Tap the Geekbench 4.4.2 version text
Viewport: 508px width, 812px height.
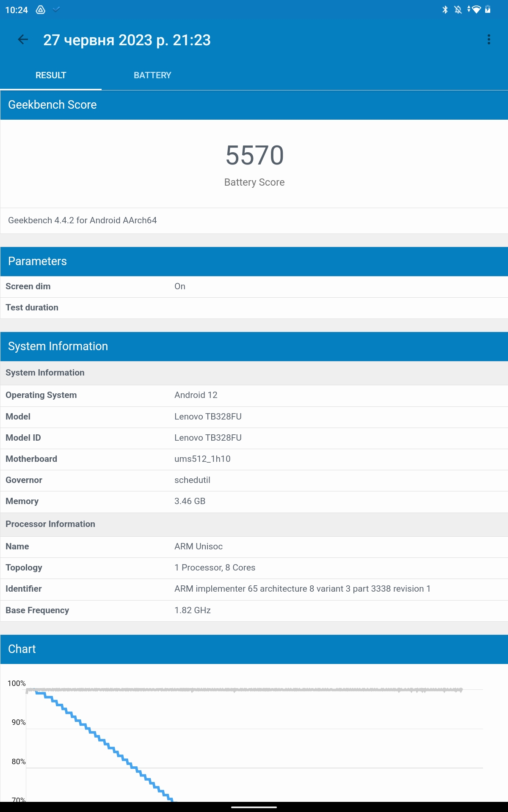83,220
